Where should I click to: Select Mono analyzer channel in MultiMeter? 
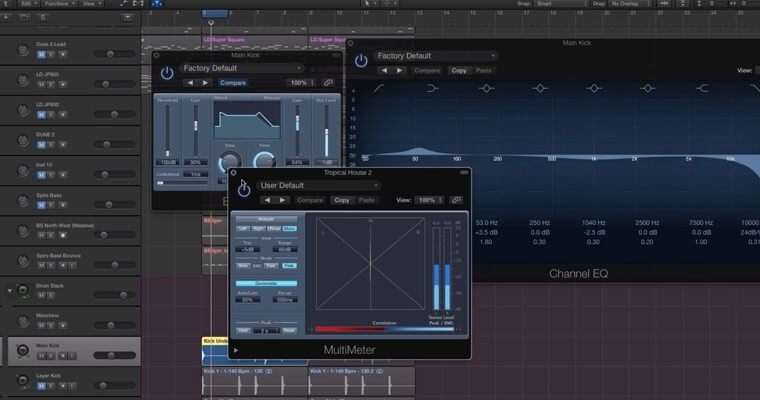[289, 228]
